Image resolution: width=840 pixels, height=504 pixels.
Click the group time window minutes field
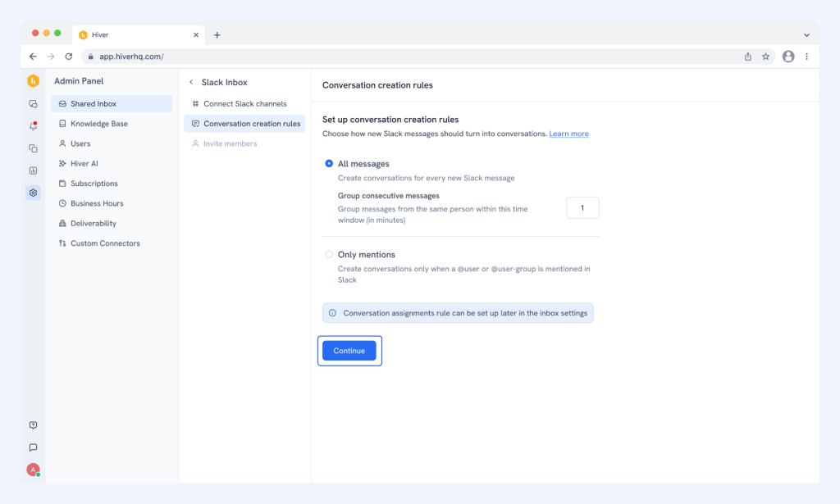click(583, 207)
